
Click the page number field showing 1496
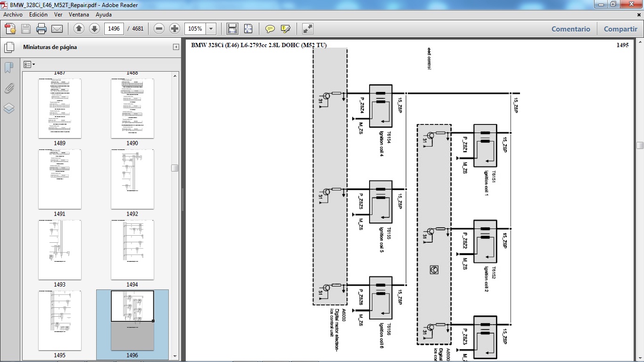pyautogui.click(x=114, y=29)
